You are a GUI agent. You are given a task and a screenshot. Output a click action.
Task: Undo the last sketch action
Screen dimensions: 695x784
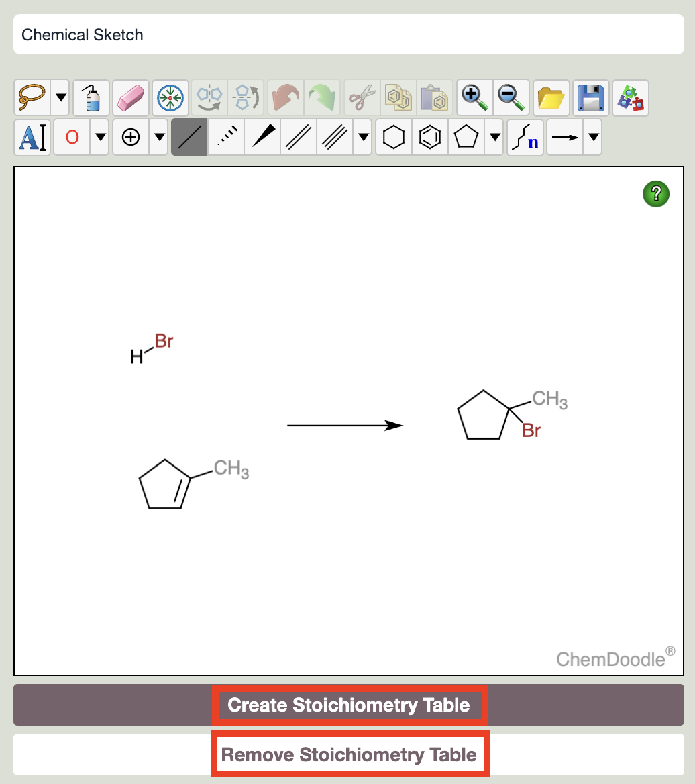click(284, 97)
